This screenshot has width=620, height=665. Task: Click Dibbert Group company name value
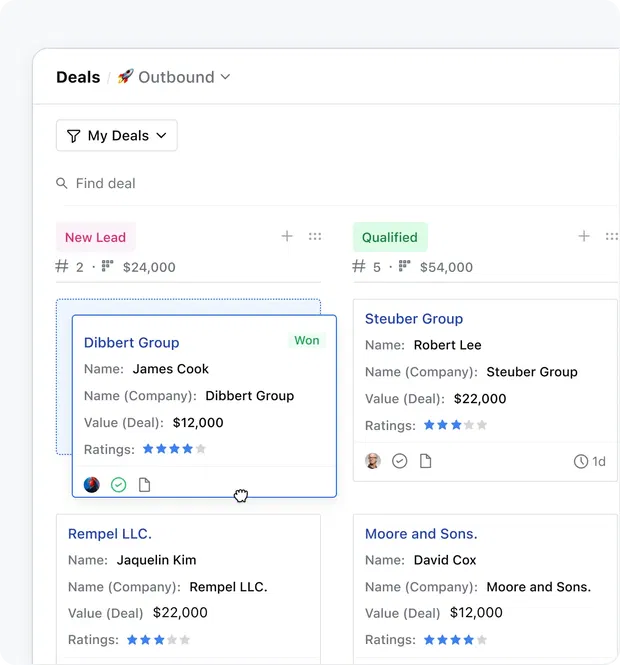250,395
